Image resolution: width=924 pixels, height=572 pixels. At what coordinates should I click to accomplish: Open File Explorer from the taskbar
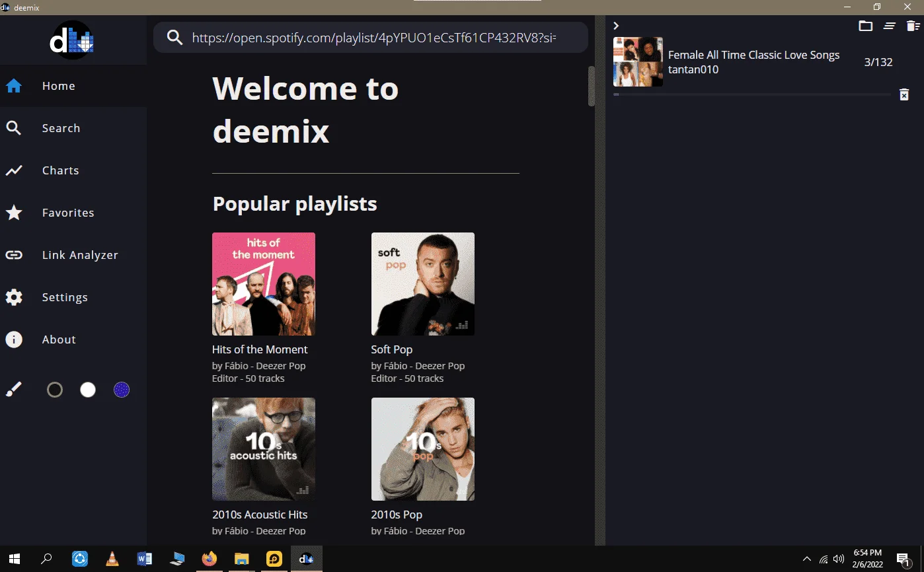click(242, 559)
